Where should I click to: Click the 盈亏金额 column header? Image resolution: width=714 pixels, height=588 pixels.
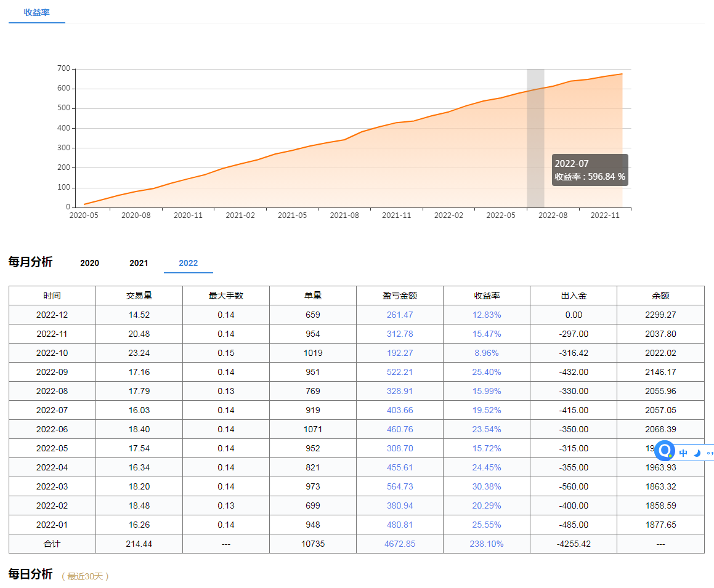point(400,296)
